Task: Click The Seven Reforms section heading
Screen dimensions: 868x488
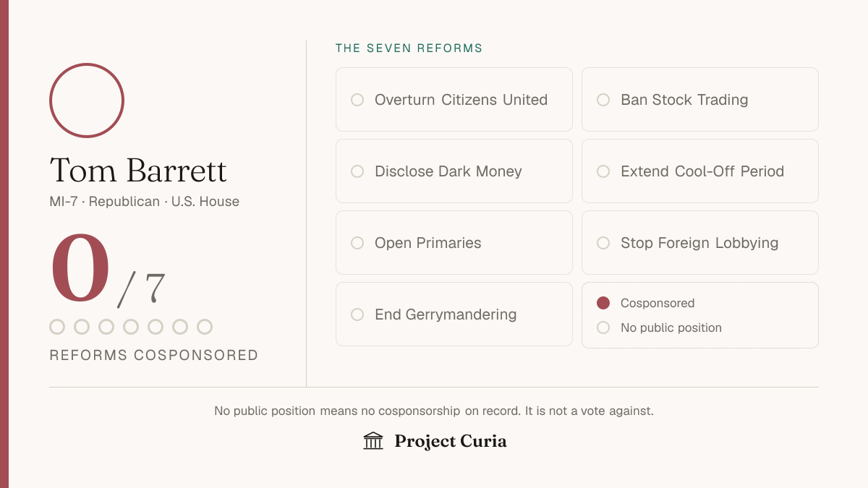Action: coord(409,48)
